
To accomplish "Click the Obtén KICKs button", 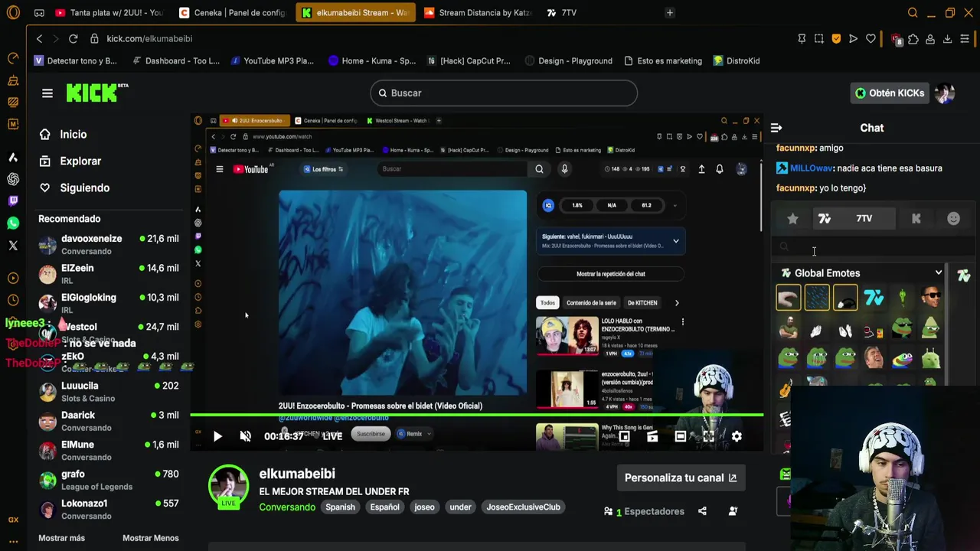I will pyautogui.click(x=889, y=93).
